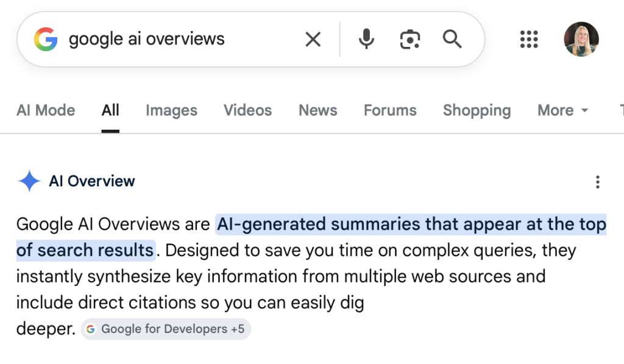624x364 pixels.
Task: Switch to Images tab
Action: pos(171,110)
